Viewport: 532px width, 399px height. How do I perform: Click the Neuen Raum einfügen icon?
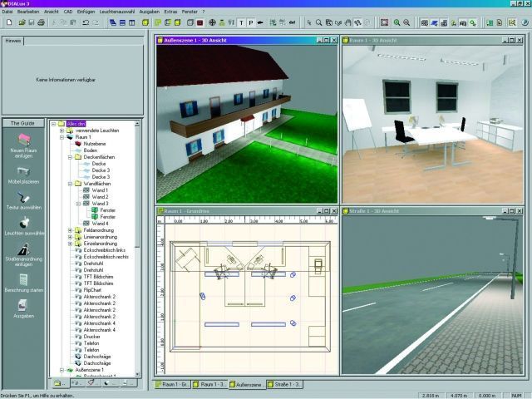[23, 139]
